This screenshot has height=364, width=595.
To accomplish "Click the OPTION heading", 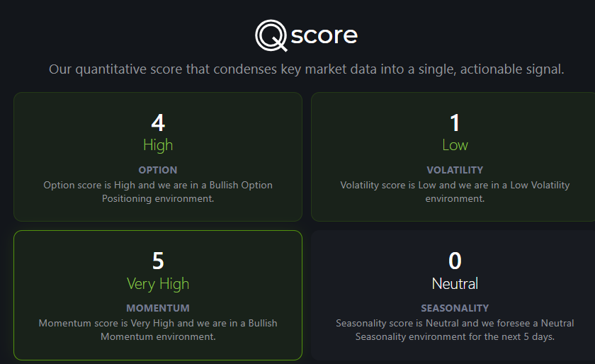I will pyautogui.click(x=158, y=170).
